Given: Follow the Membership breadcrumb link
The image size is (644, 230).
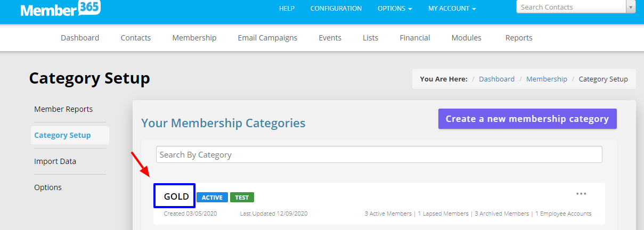Looking at the screenshot, I should (547, 79).
